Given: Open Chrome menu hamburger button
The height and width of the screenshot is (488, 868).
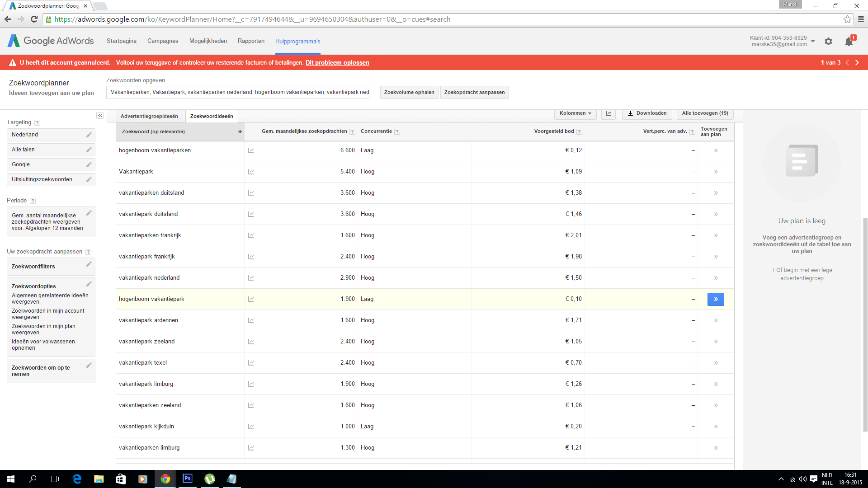Looking at the screenshot, I should tap(861, 19).
